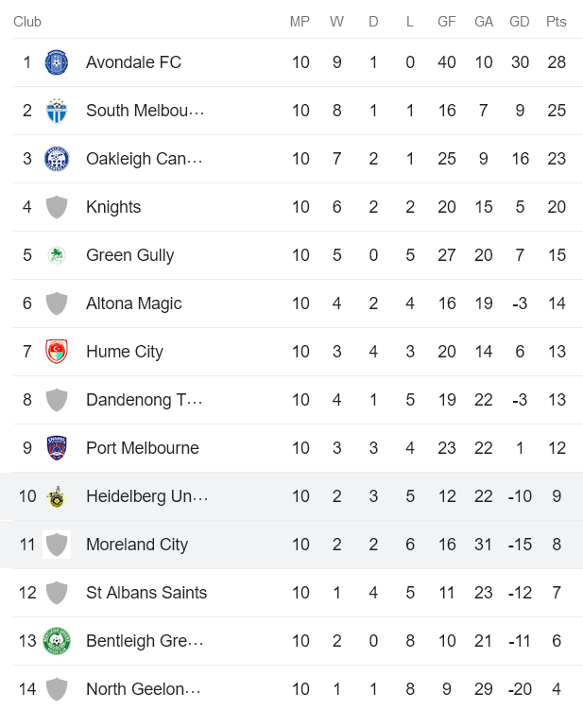Viewport: 583px width, 728px height.
Task: Click the Avondale FC club crest
Action: tap(57, 62)
